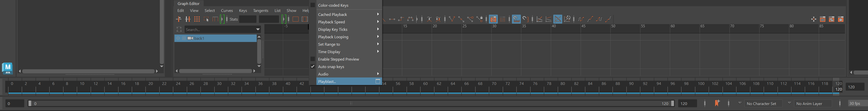Click the Frame All icon

[x=296, y=19]
